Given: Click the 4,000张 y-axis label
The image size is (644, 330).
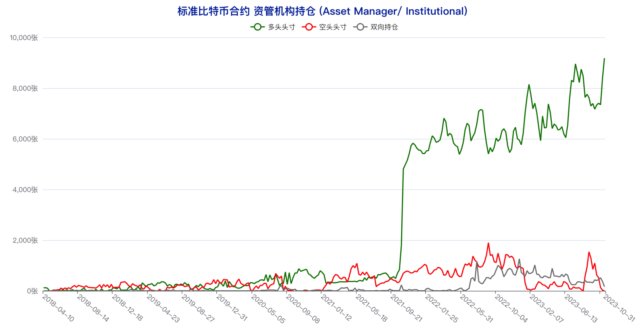Looking at the screenshot, I should tap(25, 190).
